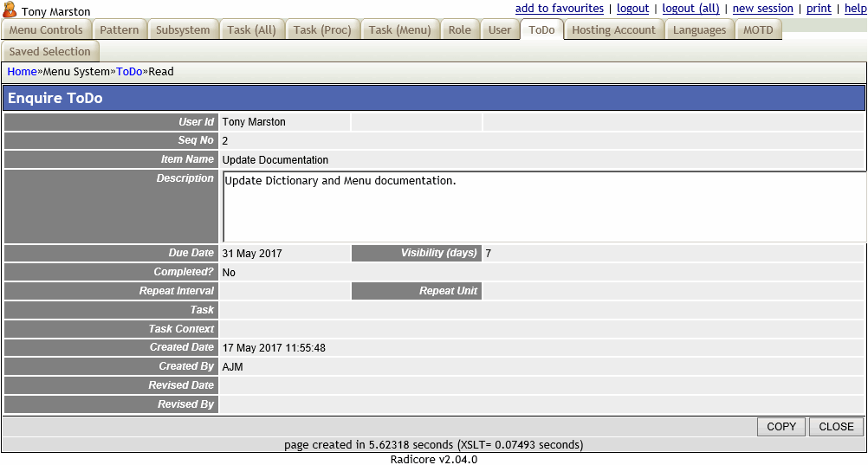Navigate to Home in the breadcrumb
The image size is (868, 465).
(x=22, y=72)
